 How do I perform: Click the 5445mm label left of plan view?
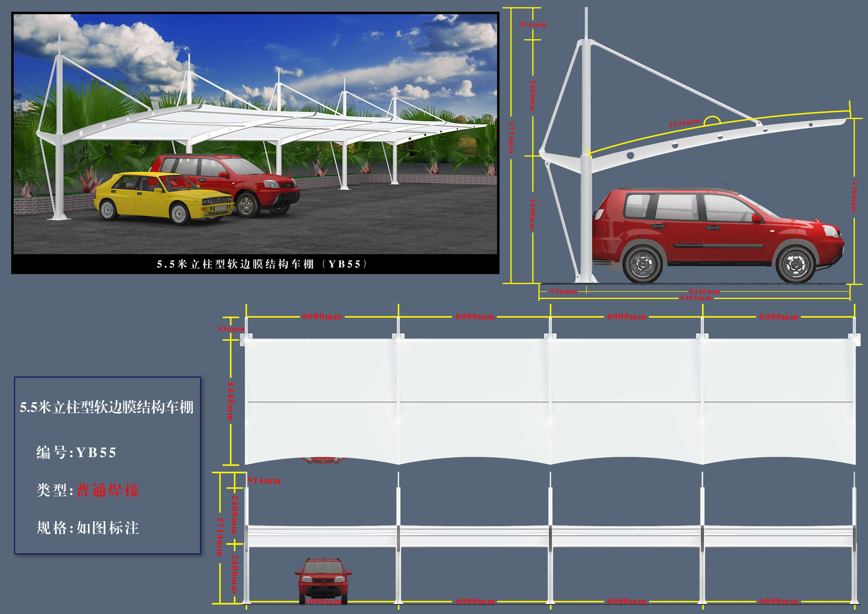coord(230,401)
